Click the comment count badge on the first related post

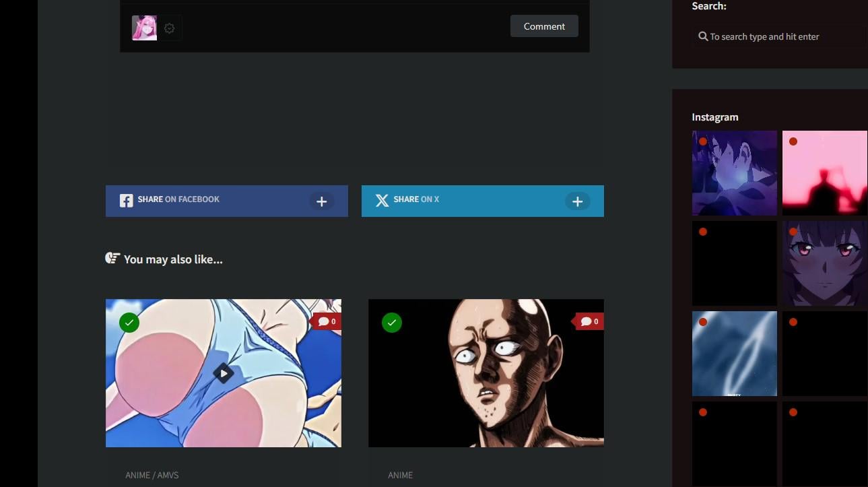[327, 321]
